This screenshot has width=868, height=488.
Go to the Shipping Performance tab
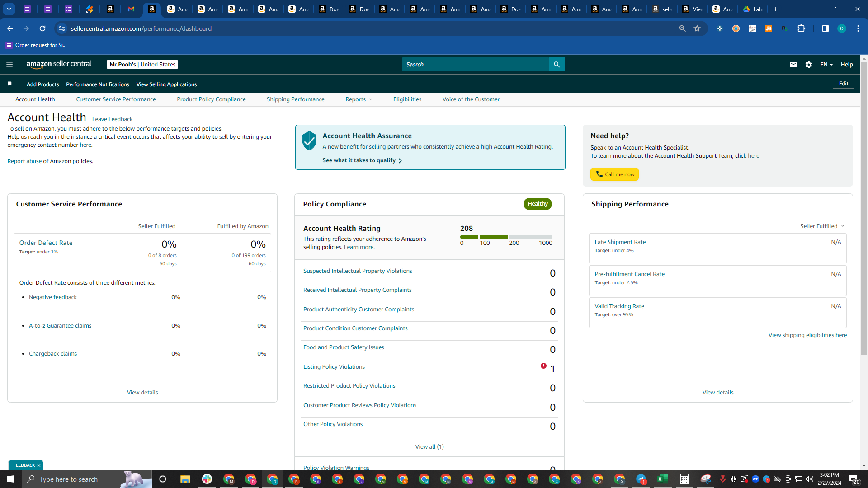click(295, 99)
